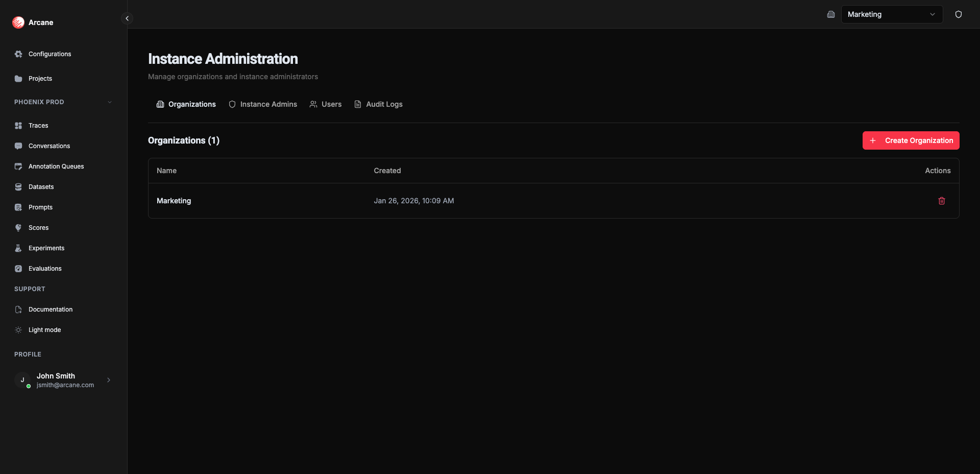980x474 pixels.
Task: Collapse the sidebar with the chevron
Action: tap(127, 18)
